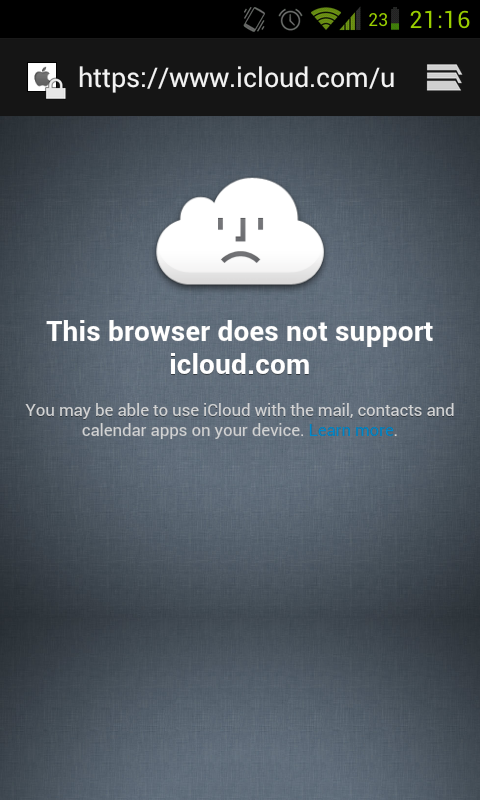
Task: Tap the 21:16 clock in status bar
Action: [x=440, y=19]
